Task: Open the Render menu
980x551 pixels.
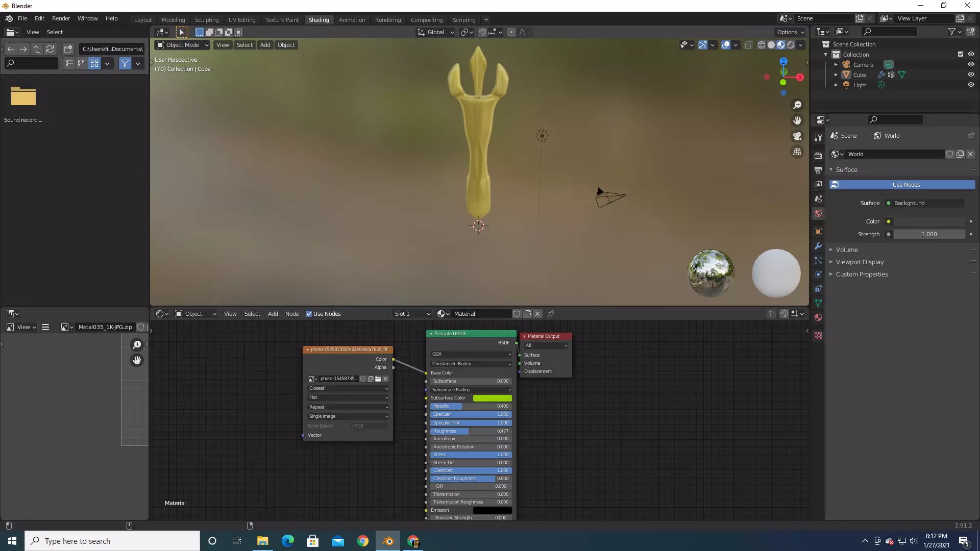Action: (x=61, y=18)
